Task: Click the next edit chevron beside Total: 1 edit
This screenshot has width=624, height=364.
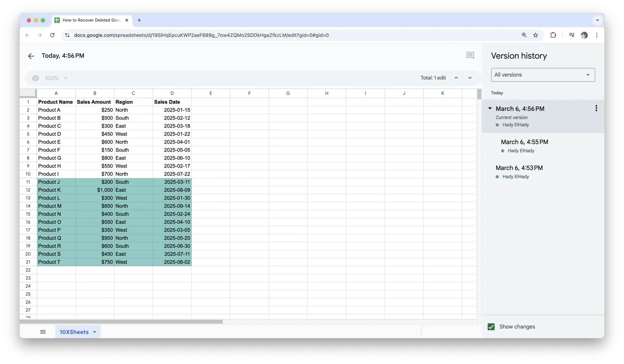Action: coord(470,78)
